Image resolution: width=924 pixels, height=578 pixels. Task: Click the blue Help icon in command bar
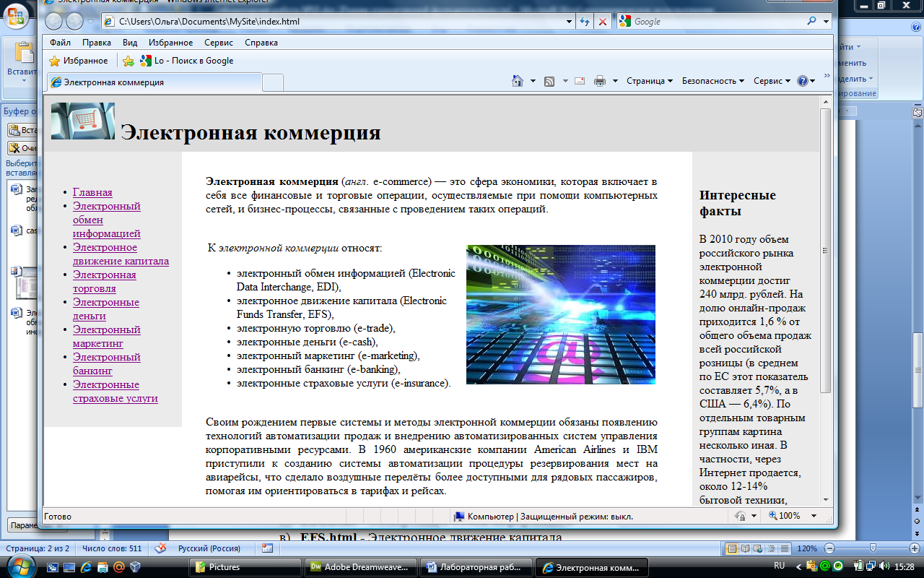(x=802, y=81)
